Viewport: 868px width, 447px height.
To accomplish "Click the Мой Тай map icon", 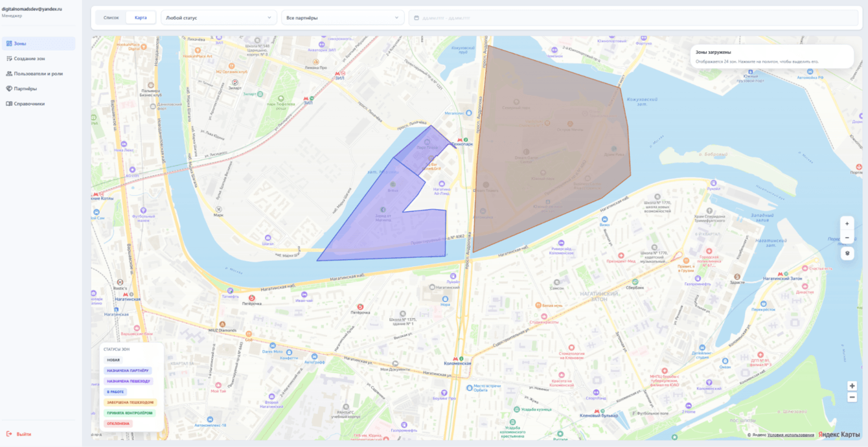I will coord(219,385).
